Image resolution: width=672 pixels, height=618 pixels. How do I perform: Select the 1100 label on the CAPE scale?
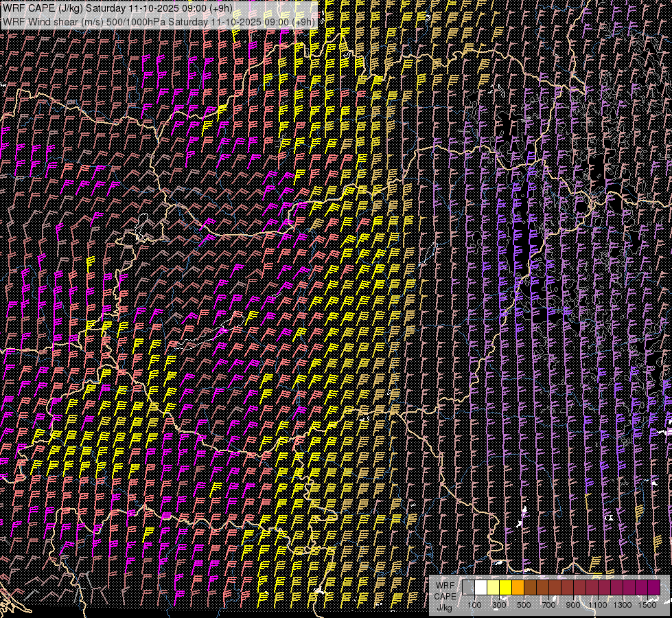pos(598,605)
